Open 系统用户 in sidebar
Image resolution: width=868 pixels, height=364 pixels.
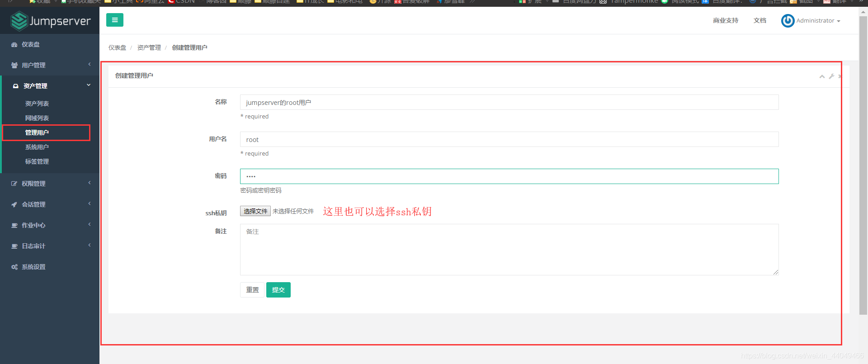[37, 147]
